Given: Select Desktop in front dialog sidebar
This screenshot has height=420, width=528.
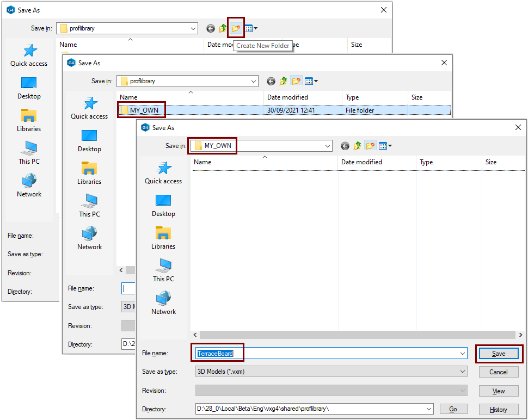Looking at the screenshot, I should pyautogui.click(x=163, y=206).
